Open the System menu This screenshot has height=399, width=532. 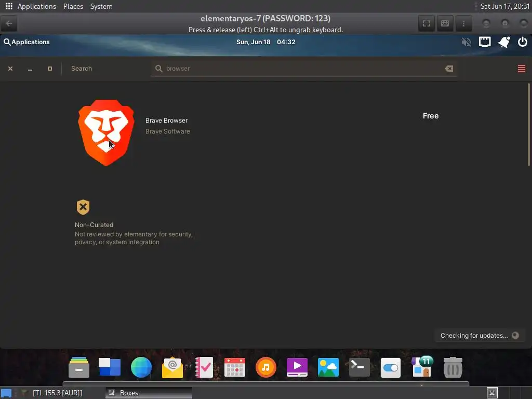pyautogui.click(x=101, y=6)
